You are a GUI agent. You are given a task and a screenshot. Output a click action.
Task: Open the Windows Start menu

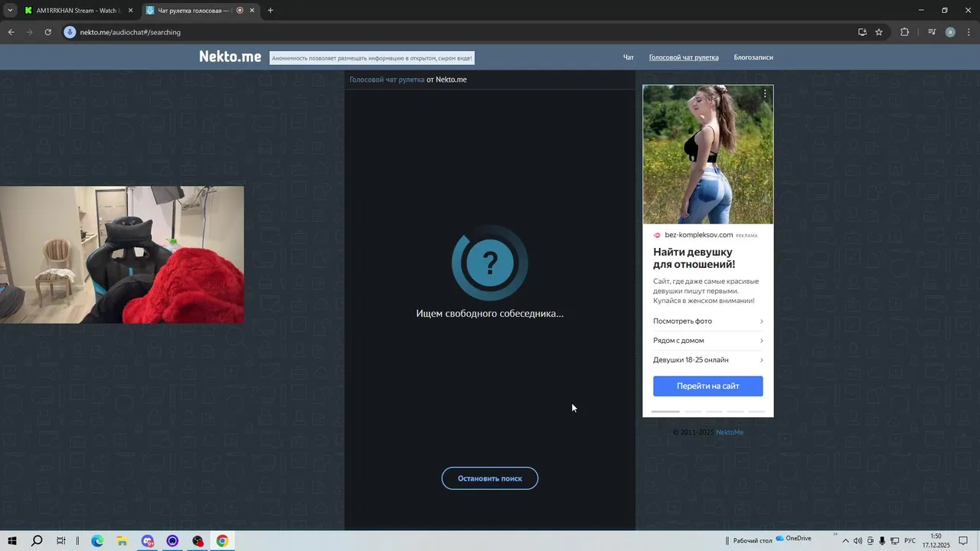coord(12,541)
